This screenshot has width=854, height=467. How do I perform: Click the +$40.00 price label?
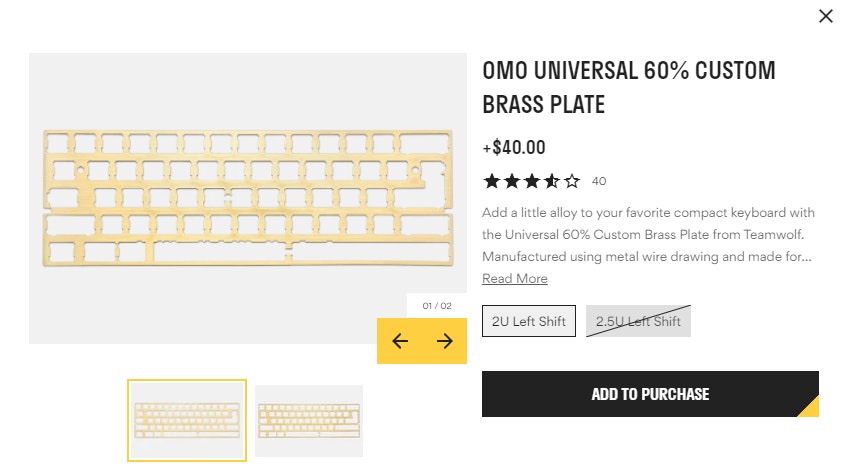coord(514,148)
